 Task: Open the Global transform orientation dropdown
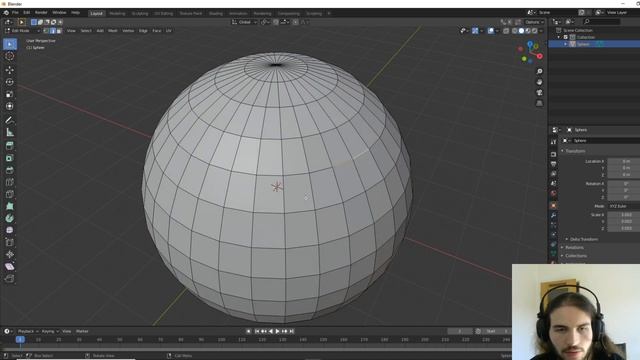pos(244,22)
